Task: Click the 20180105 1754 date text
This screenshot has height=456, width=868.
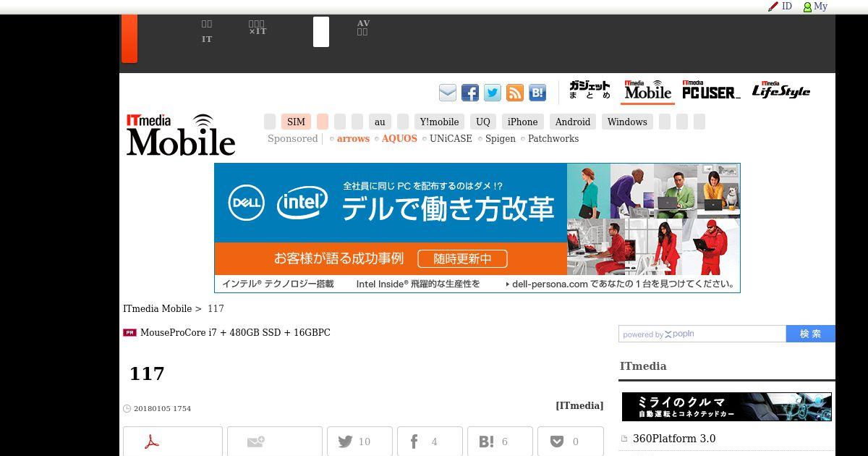Action: point(162,409)
